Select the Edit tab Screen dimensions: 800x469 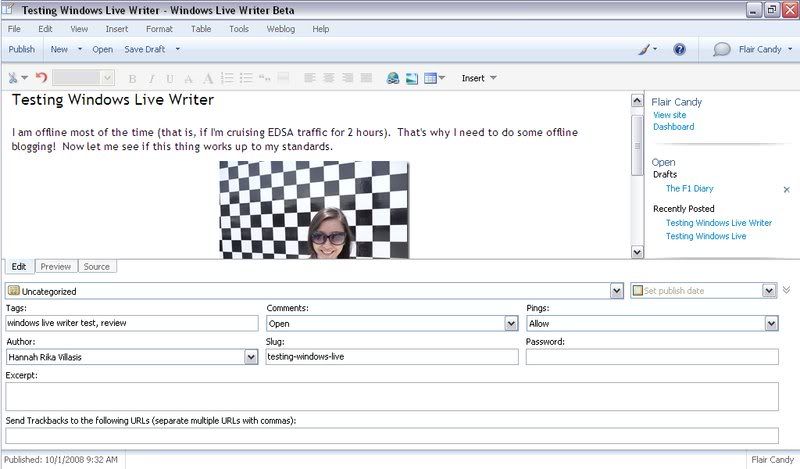pos(19,266)
